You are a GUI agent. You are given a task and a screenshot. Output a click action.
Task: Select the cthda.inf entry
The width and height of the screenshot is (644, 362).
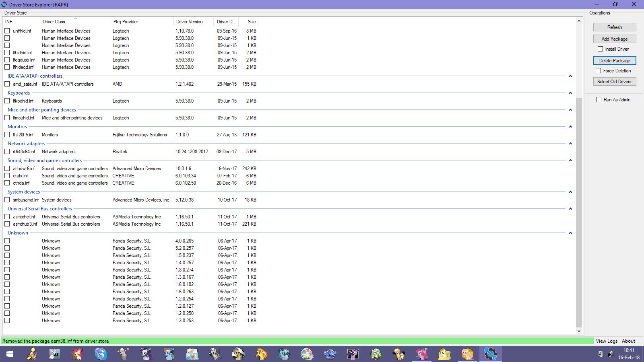pyautogui.click(x=21, y=183)
